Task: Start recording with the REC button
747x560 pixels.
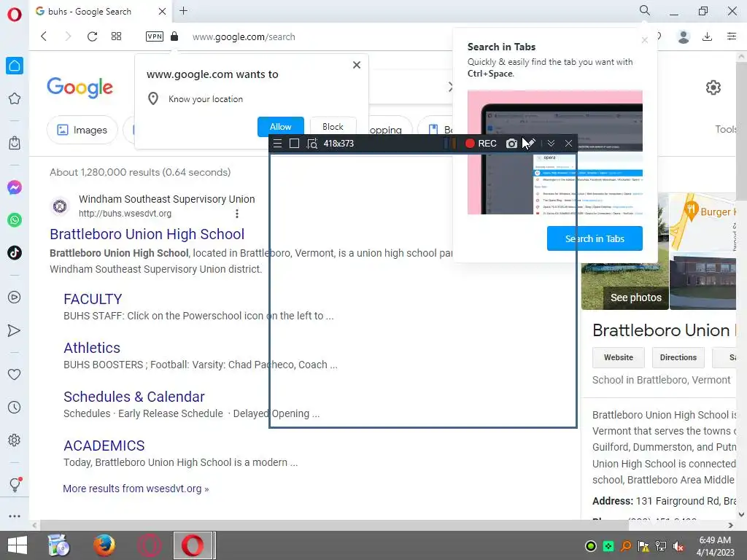Action: [x=481, y=144]
